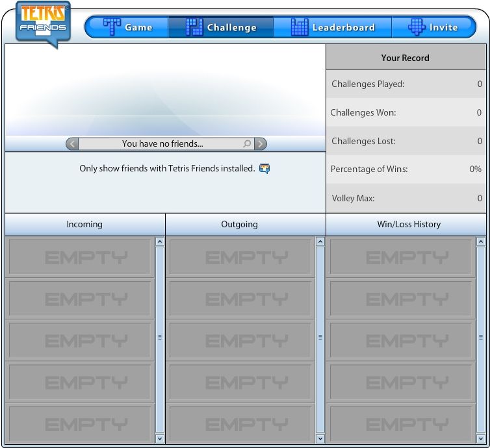The height and width of the screenshot is (448, 490).
Task: Select first EMPTY slot under Win/Loss History
Action: point(400,257)
